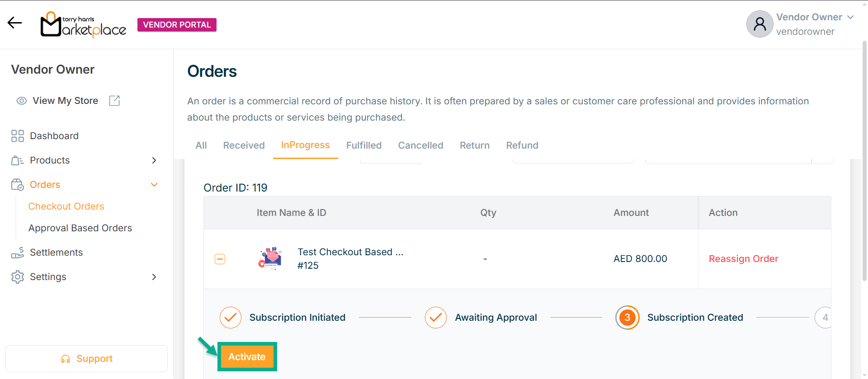Click the Vendor Owner profile avatar

[759, 24]
